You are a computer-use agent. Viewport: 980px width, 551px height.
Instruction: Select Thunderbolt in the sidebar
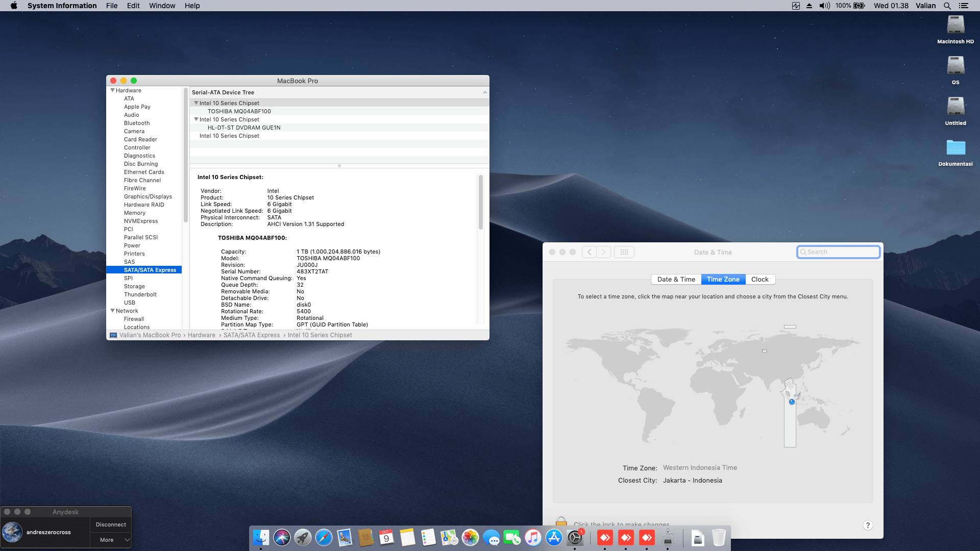140,294
